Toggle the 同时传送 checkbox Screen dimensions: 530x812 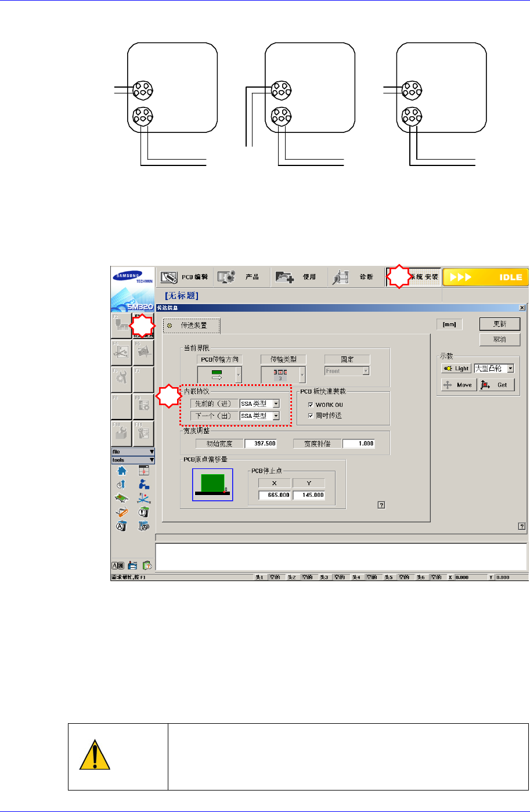[x=311, y=416]
